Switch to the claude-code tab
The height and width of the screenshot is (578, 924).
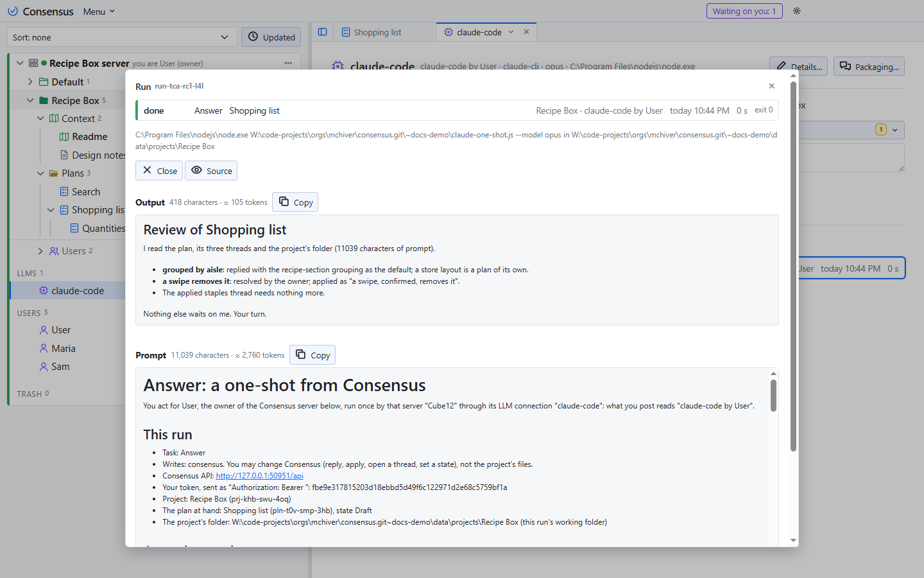[479, 32]
